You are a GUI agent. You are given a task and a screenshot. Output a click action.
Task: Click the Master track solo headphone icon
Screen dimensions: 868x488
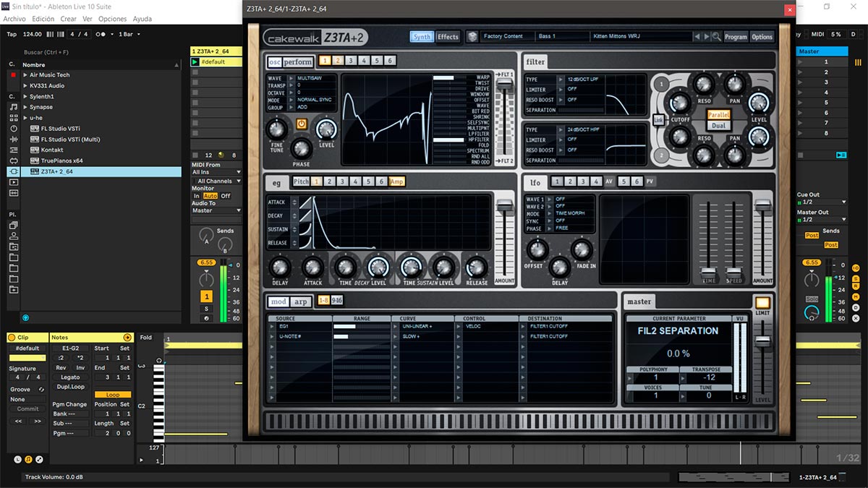tap(812, 312)
